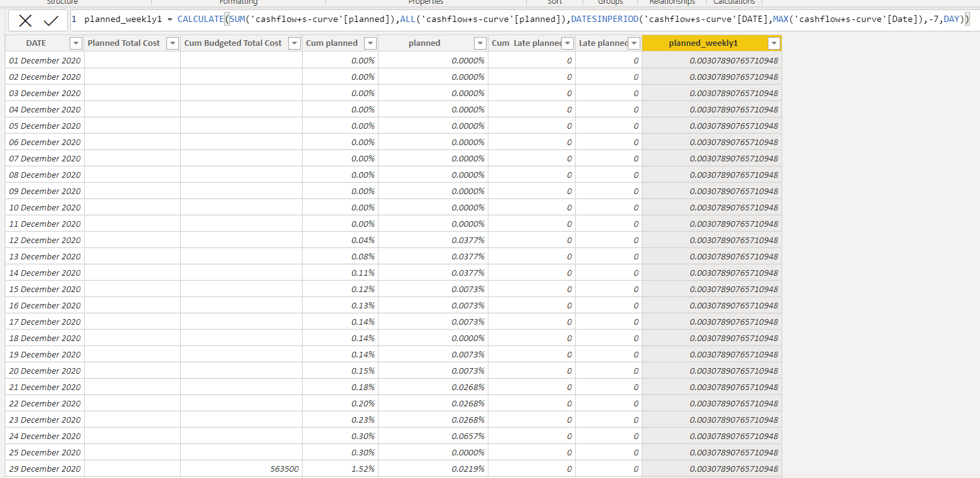This screenshot has width=980, height=478.
Task: Click the 18 December 2020 date cell
Action: pyautogui.click(x=45, y=338)
